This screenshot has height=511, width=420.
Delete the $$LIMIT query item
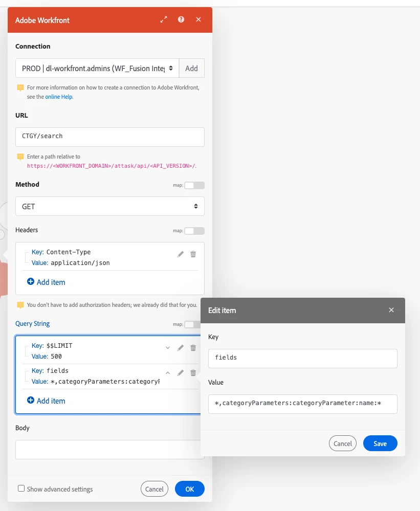point(193,348)
